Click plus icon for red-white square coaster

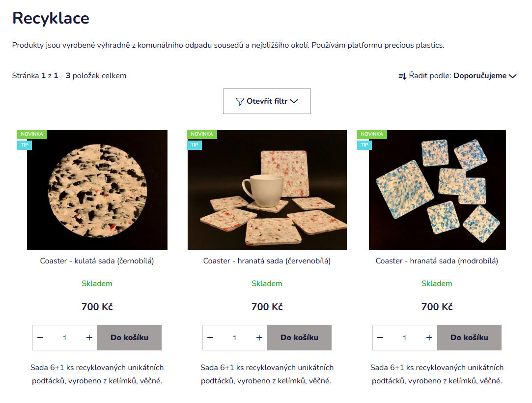point(259,338)
